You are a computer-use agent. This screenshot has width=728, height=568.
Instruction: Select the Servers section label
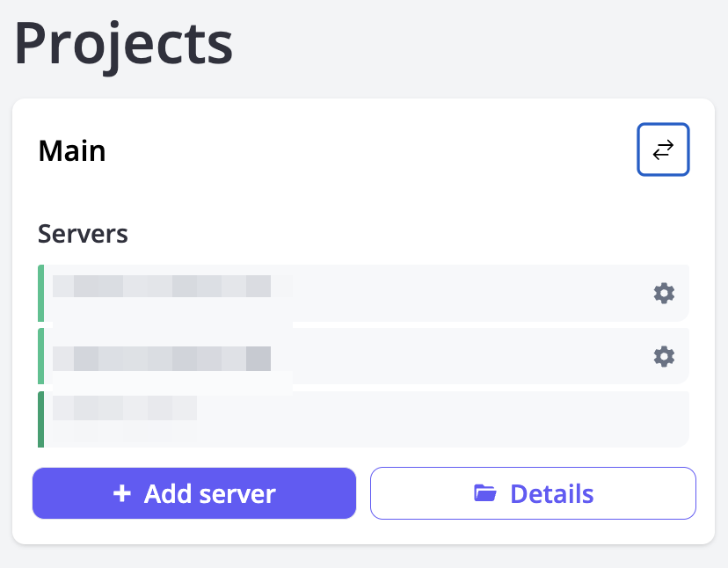pyautogui.click(x=83, y=234)
